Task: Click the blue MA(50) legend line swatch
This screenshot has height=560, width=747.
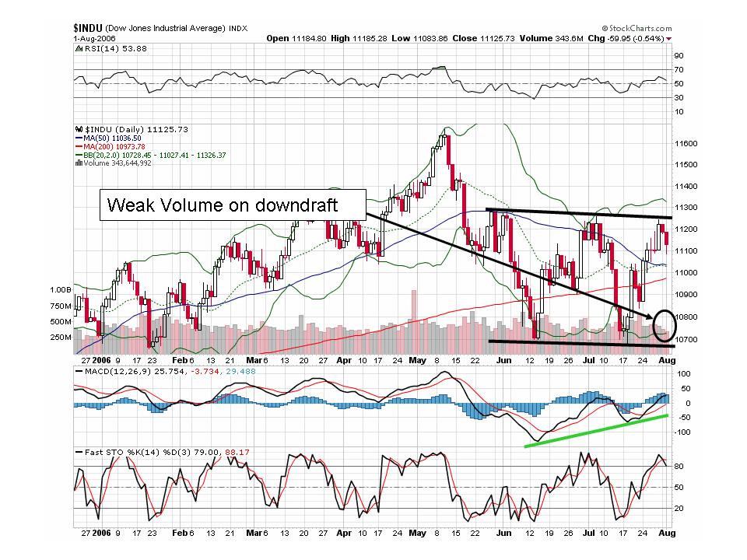Action: [79, 138]
